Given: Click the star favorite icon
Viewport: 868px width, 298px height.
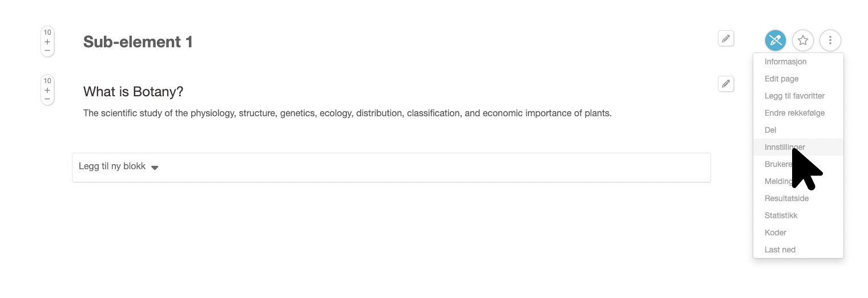Looking at the screenshot, I should pyautogui.click(x=803, y=40).
